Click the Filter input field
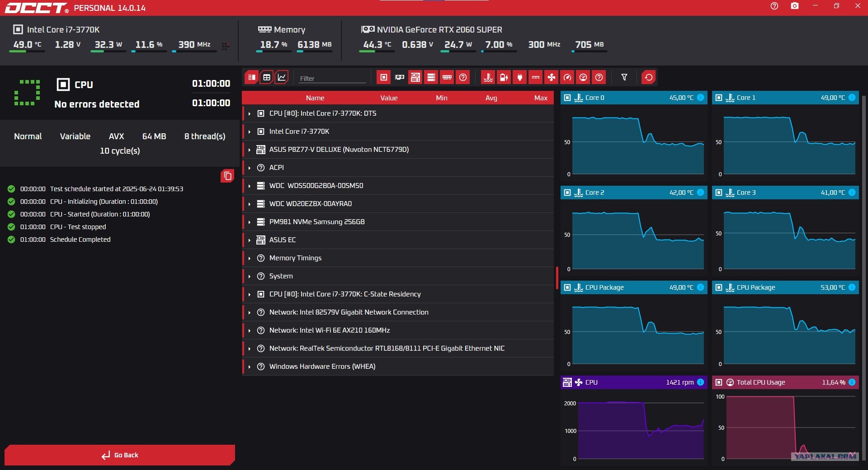The height and width of the screenshot is (470, 868). [332, 78]
